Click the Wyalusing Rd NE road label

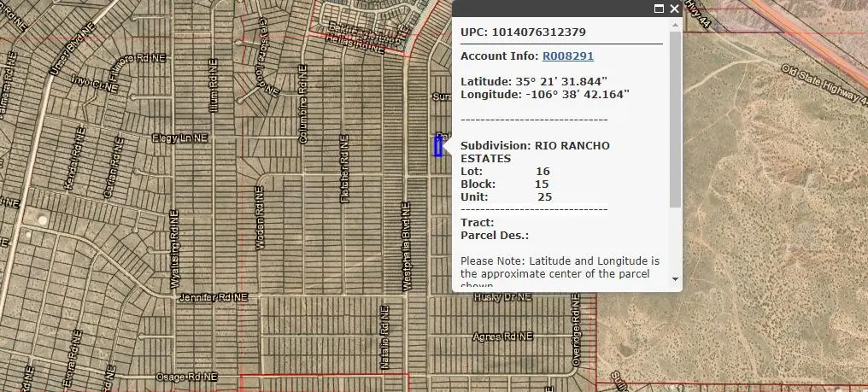174,257
